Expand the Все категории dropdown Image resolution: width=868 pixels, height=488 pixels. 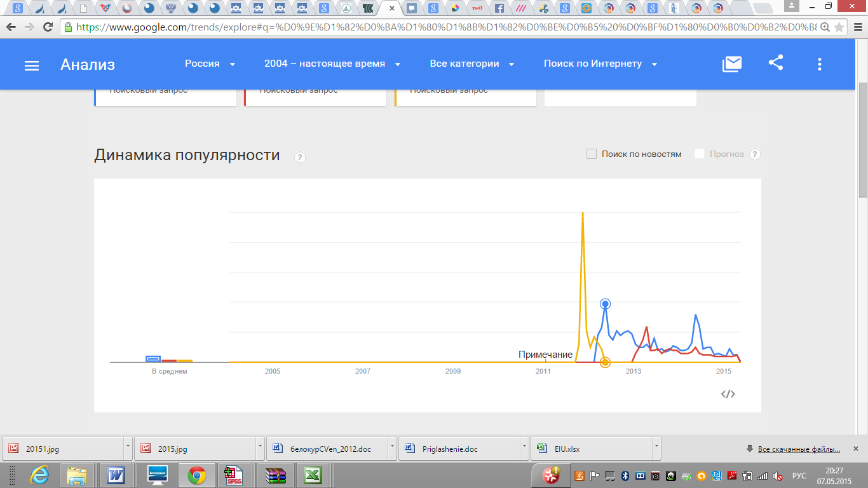coord(472,64)
